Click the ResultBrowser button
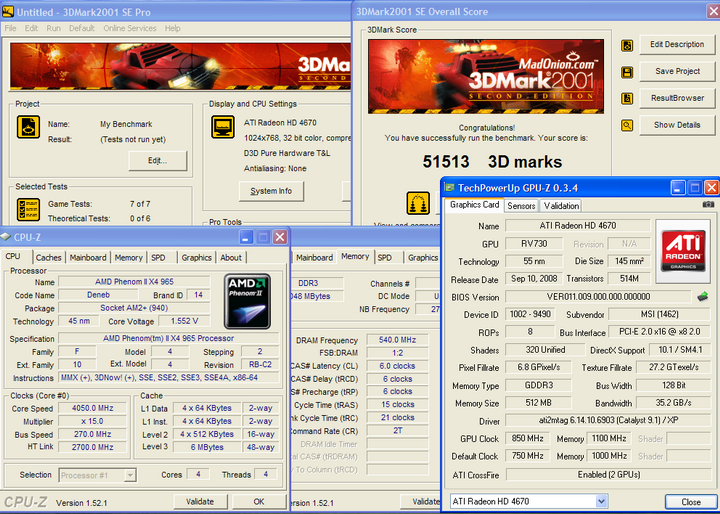Viewport: 720px width, 514px height. pos(677,98)
